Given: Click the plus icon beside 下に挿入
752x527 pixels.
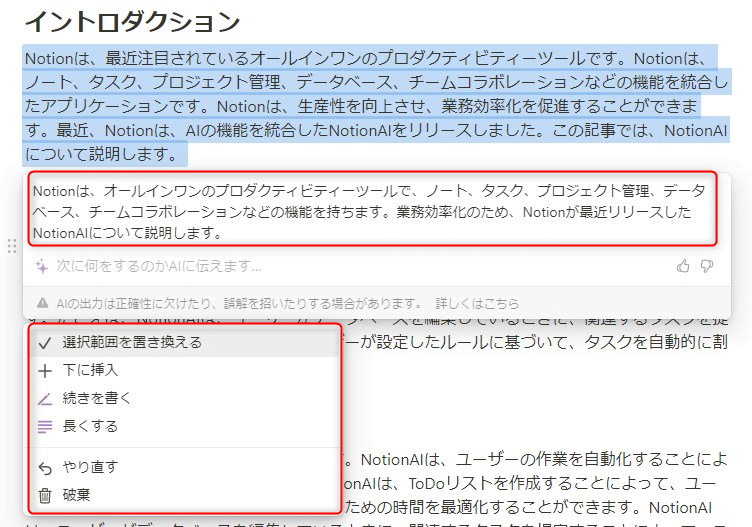Looking at the screenshot, I should (x=45, y=371).
